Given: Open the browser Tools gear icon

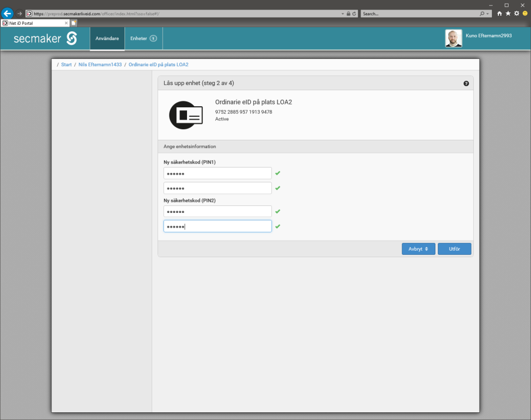Looking at the screenshot, I should [516, 14].
